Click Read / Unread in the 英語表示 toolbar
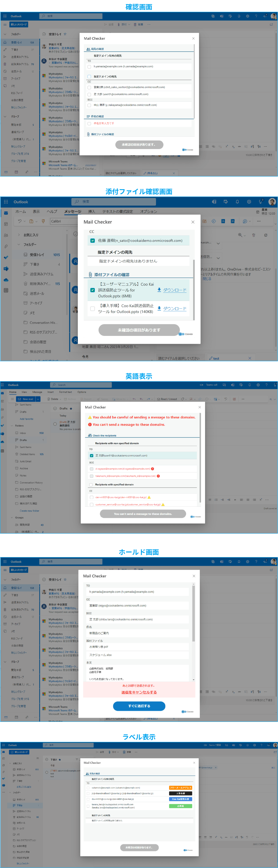The height and width of the screenshot is (868, 278). 167,399
